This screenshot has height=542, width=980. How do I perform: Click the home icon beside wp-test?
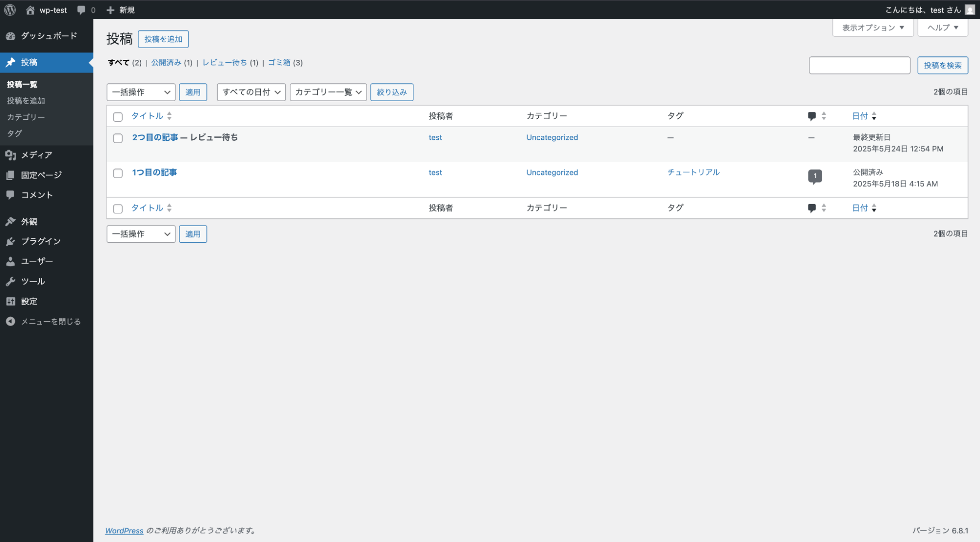(30, 10)
